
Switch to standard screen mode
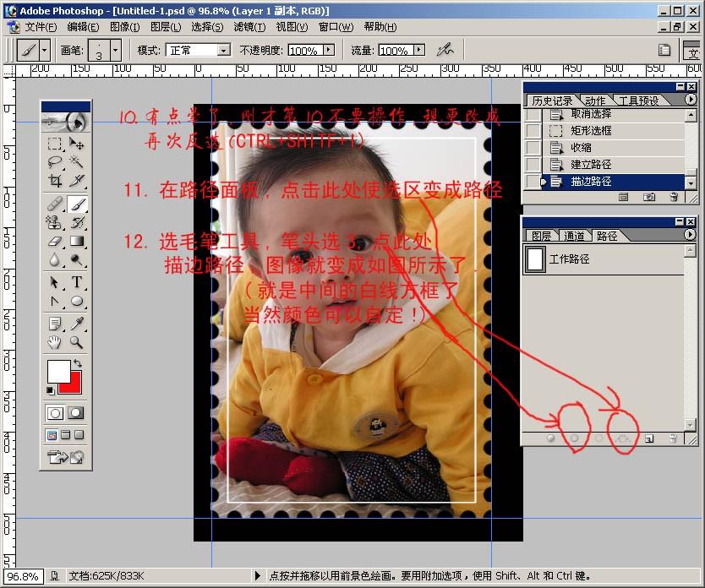point(52,435)
